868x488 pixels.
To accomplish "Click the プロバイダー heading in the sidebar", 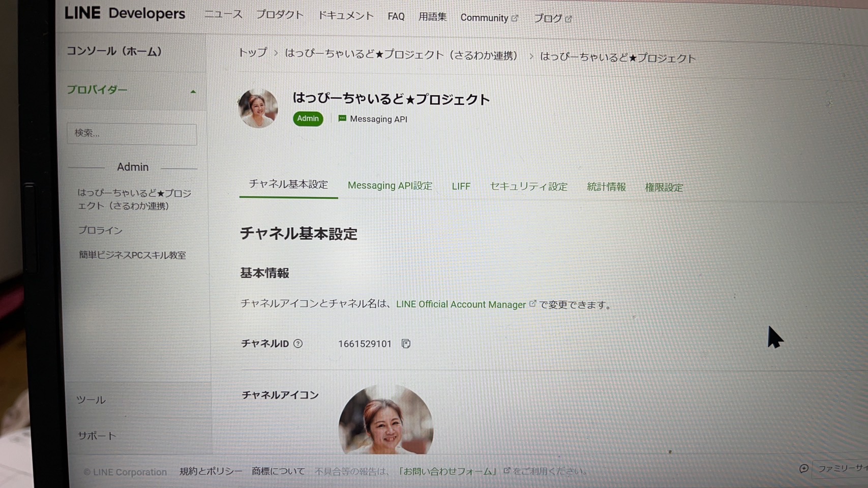I will tap(97, 89).
